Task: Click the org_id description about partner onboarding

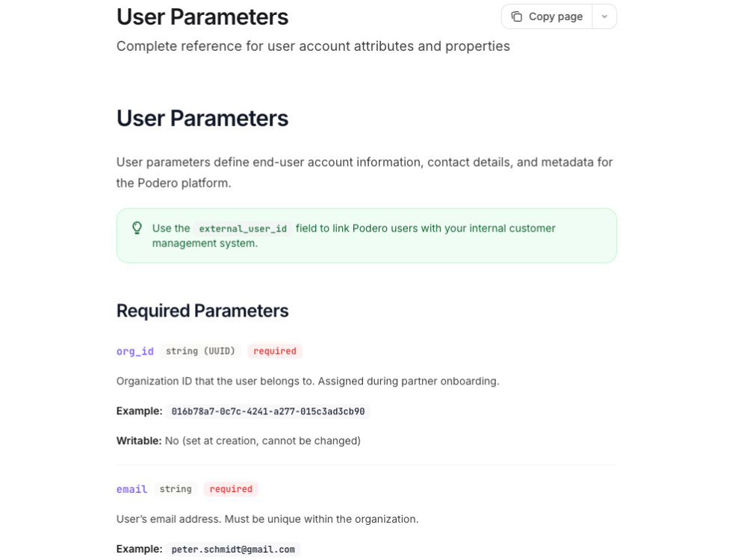Action: pos(308,382)
